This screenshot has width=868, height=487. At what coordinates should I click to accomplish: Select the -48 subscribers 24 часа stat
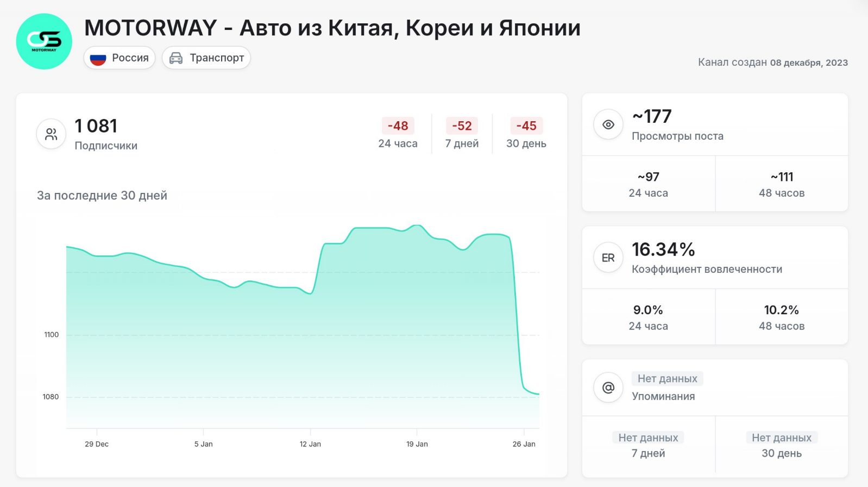tap(398, 134)
